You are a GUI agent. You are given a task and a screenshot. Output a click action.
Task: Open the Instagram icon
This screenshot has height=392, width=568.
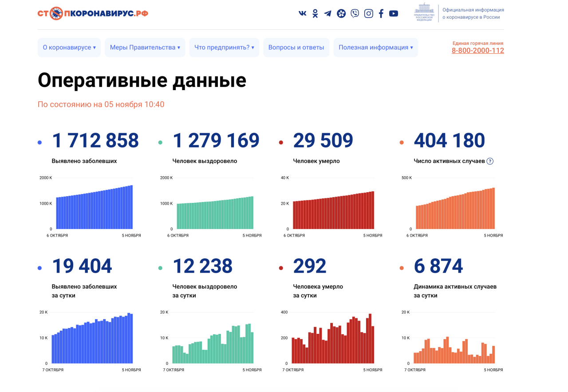pyautogui.click(x=368, y=13)
